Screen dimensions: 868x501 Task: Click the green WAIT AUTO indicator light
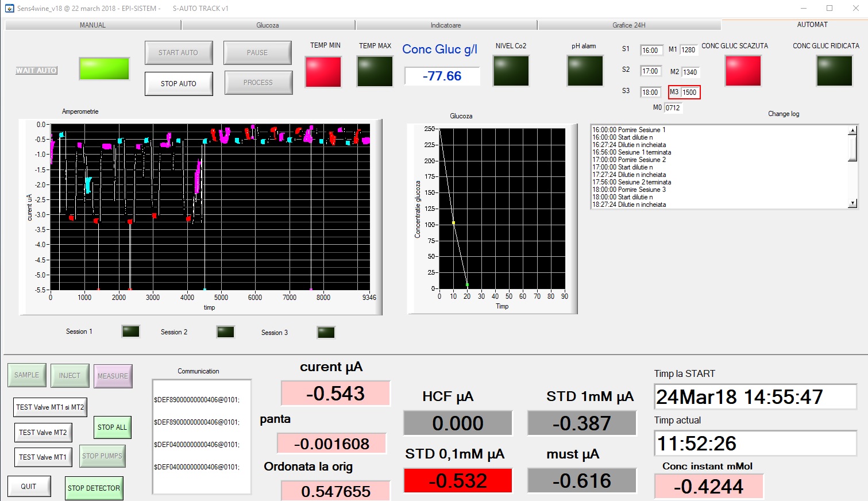104,68
